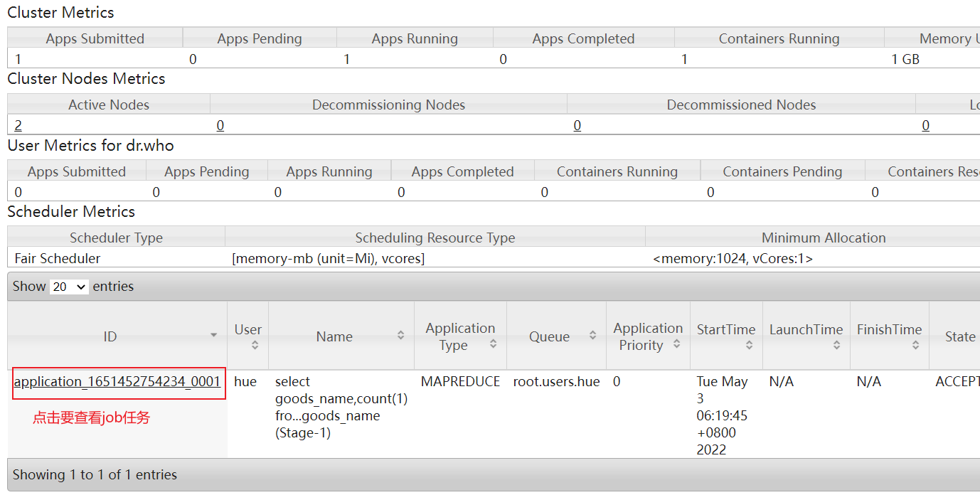Open Active Nodes count link 2
980x495 pixels.
click(x=18, y=126)
